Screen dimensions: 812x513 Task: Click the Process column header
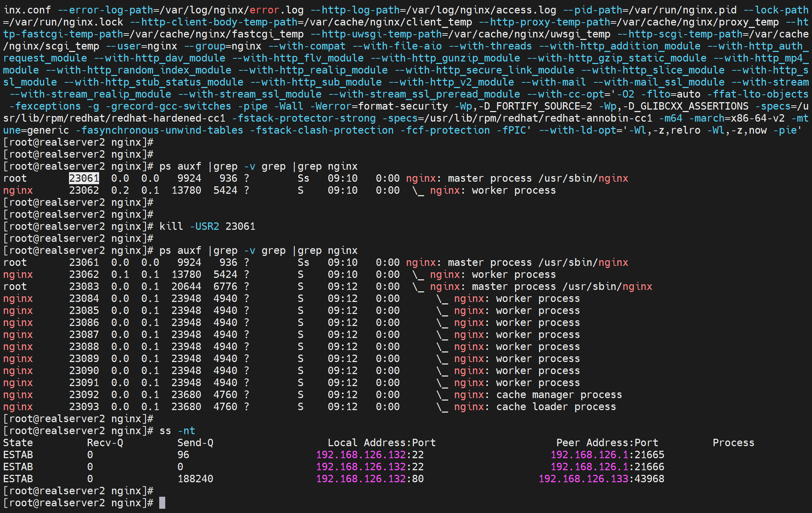733,443
